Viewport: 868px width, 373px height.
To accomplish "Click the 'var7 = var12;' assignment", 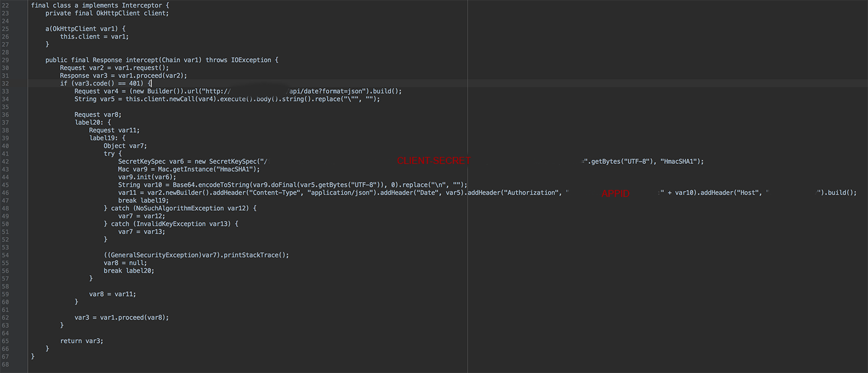I will pos(142,216).
